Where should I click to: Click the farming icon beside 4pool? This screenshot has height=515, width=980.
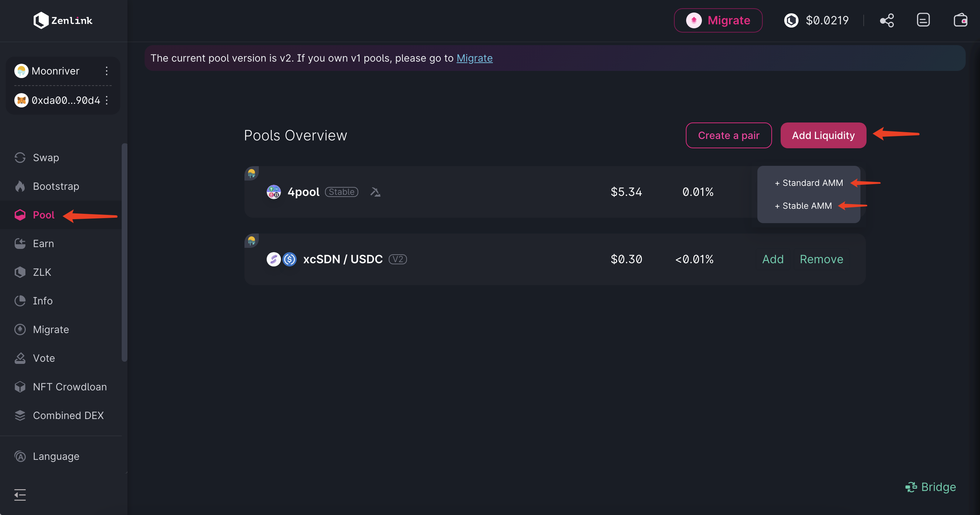(375, 192)
